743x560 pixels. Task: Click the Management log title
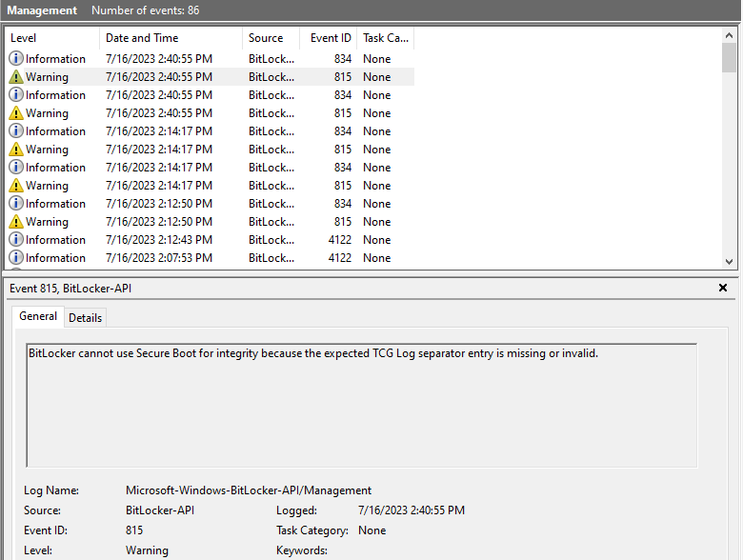click(42, 10)
